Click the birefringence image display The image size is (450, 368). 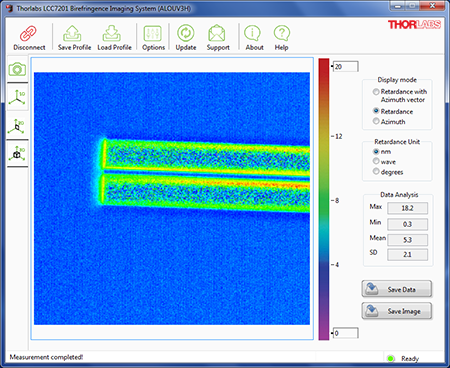pyautogui.click(x=172, y=198)
